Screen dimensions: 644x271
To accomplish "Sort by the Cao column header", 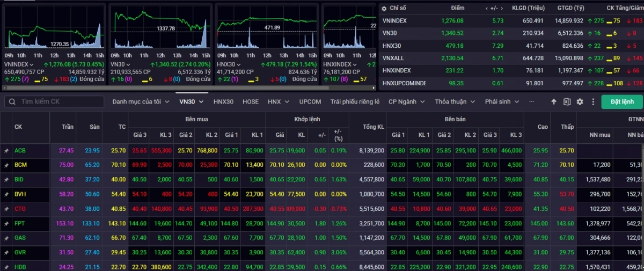I will point(537,127).
